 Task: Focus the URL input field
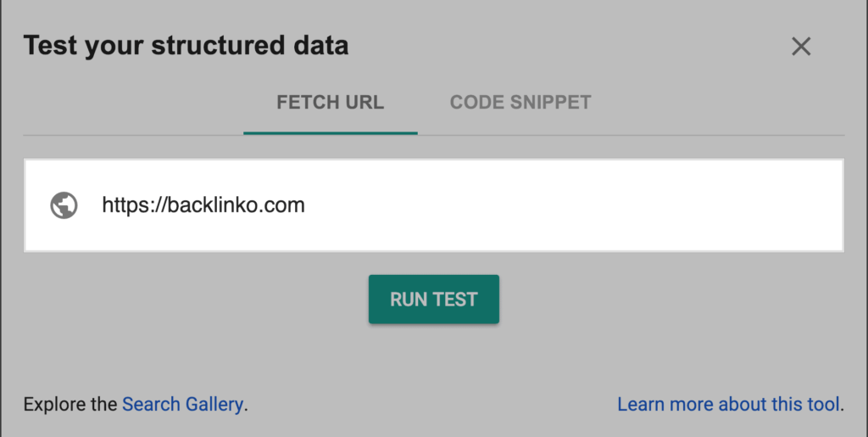[509, 205]
